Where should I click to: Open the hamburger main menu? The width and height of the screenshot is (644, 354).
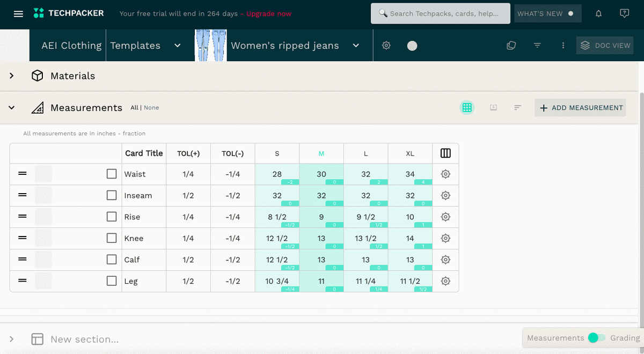coord(18,14)
